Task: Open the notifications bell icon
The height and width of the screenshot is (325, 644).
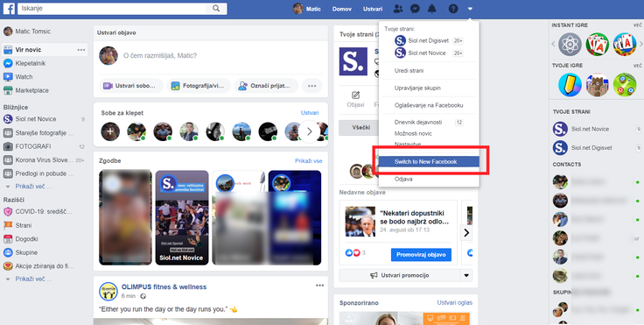Action: (x=431, y=9)
